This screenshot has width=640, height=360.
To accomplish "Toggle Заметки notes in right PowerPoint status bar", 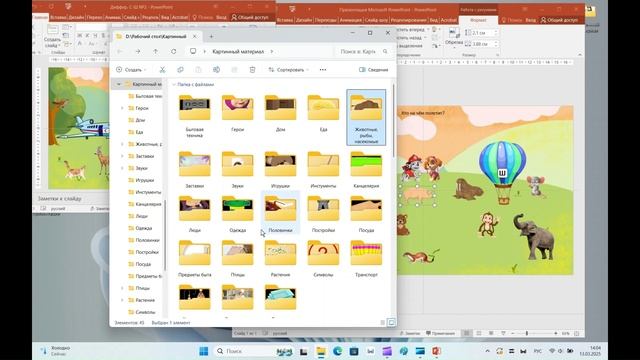I will (410, 333).
